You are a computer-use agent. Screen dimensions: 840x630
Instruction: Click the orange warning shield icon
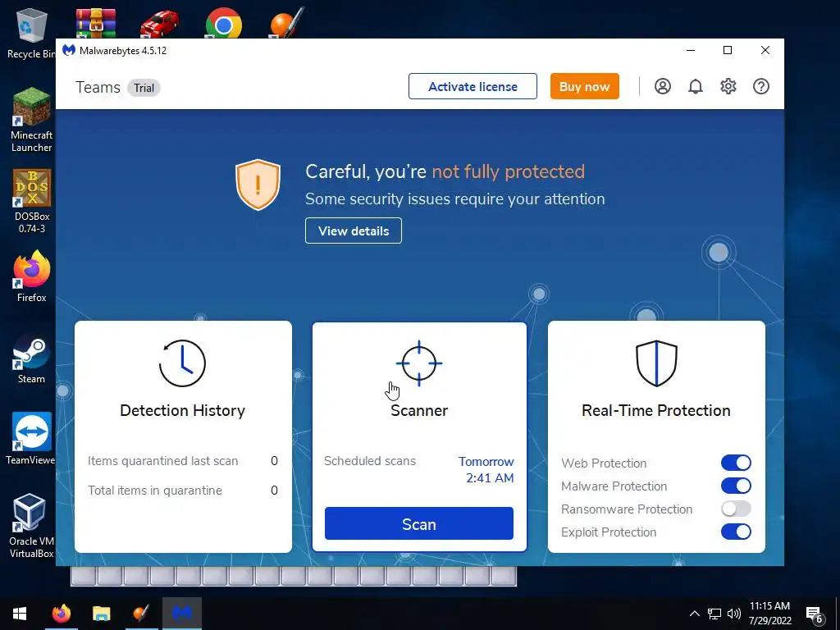pos(258,185)
